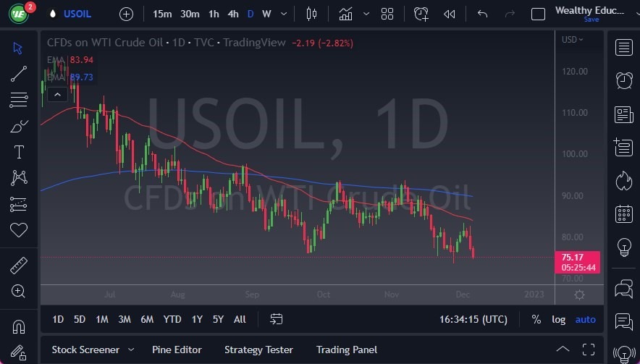The height and width of the screenshot is (364, 640).
Task: Activate the zoom in tool
Action: [18, 292]
